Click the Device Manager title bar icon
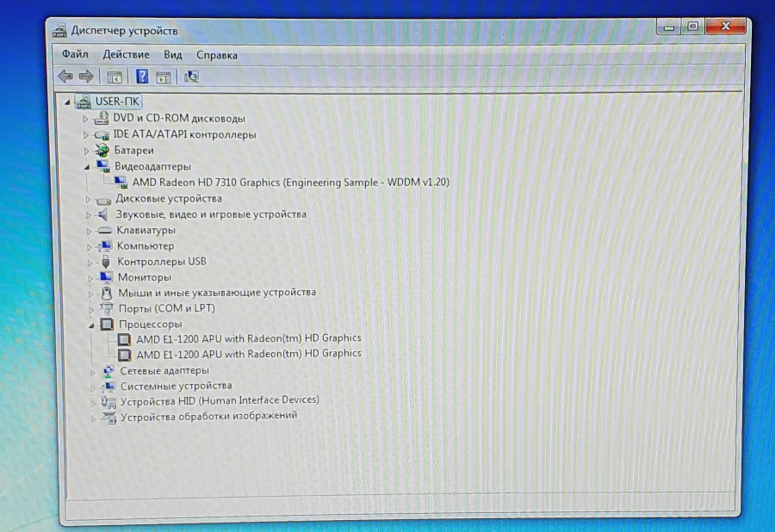 59,31
